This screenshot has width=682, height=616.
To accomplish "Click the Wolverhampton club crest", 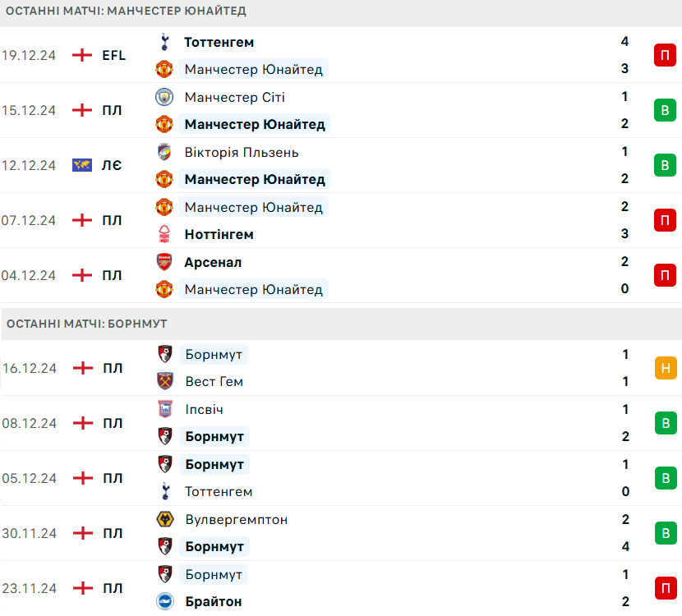I will [x=165, y=519].
